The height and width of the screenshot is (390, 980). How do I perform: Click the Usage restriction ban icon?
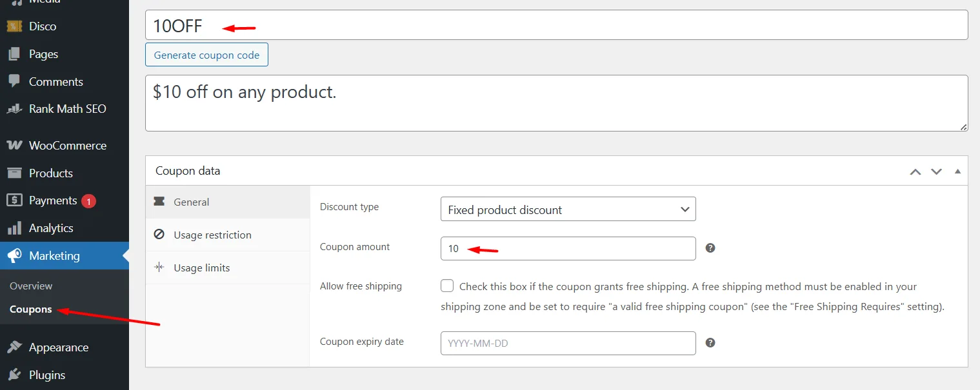(159, 235)
